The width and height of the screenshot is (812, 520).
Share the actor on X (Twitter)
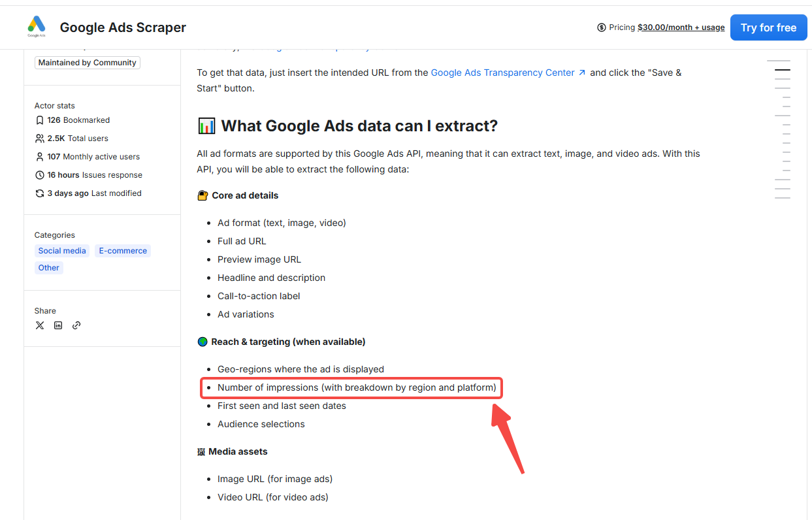tap(40, 325)
